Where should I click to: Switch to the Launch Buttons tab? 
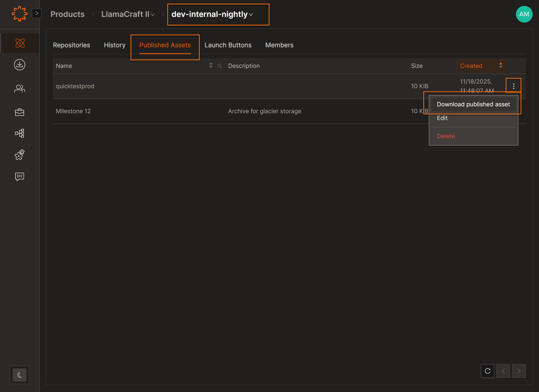[x=228, y=45]
